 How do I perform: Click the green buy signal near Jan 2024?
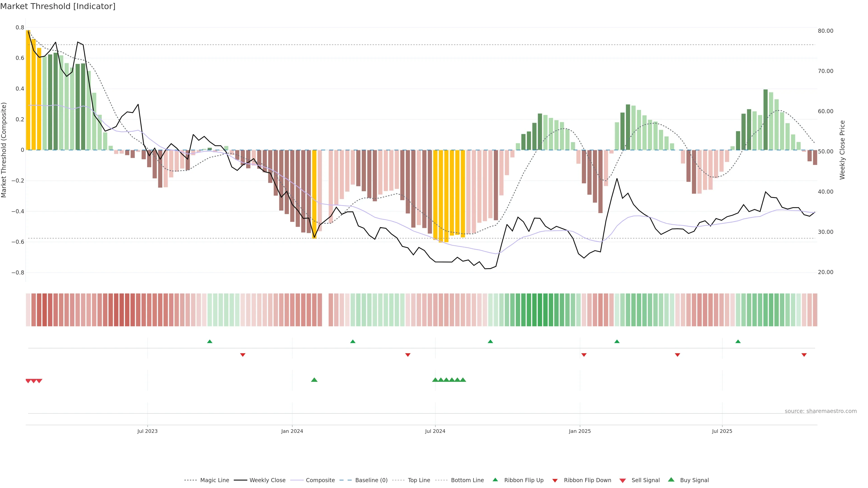tap(314, 380)
